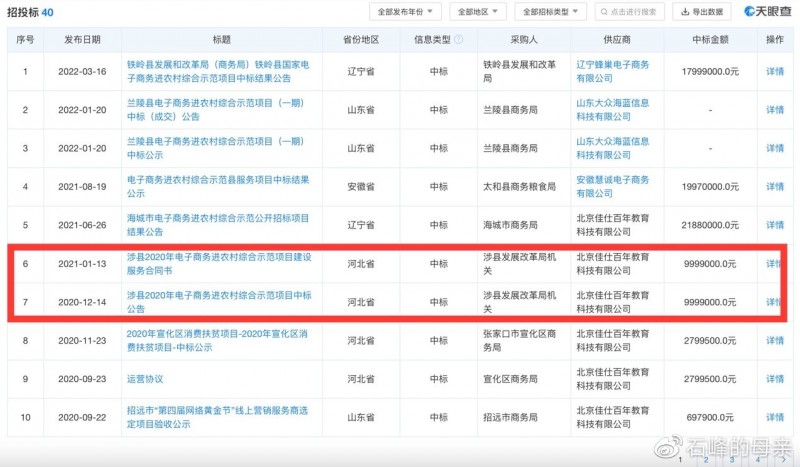Open 详情 for row 1 铁岭县 entry
Screen dimensions: 800x467
tap(774, 72)
